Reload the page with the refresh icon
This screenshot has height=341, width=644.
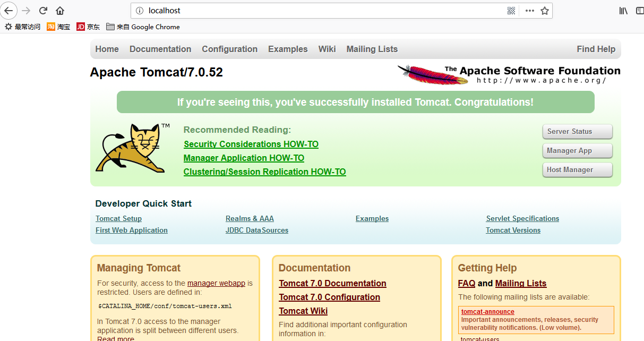pos(44,11)
